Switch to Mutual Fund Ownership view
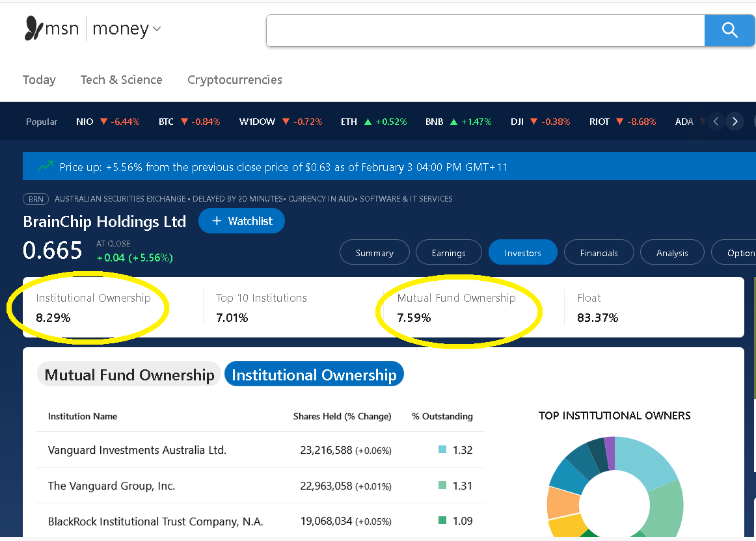 129,375
